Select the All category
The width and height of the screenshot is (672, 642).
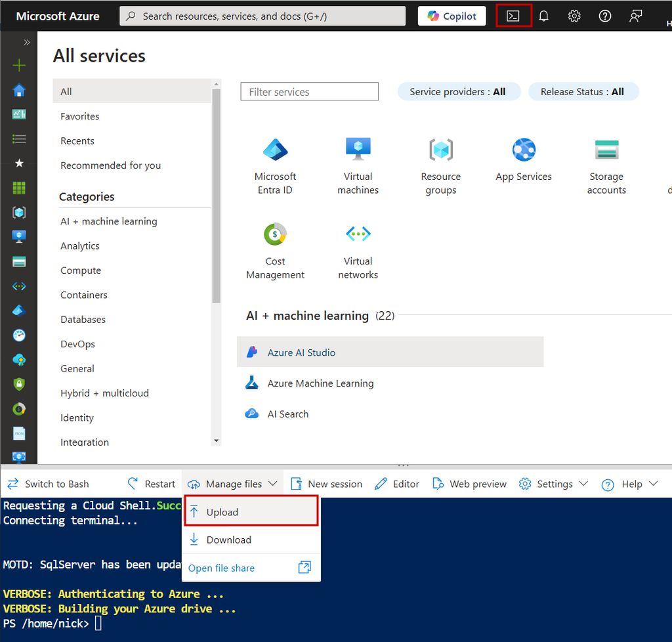[132, 91]
